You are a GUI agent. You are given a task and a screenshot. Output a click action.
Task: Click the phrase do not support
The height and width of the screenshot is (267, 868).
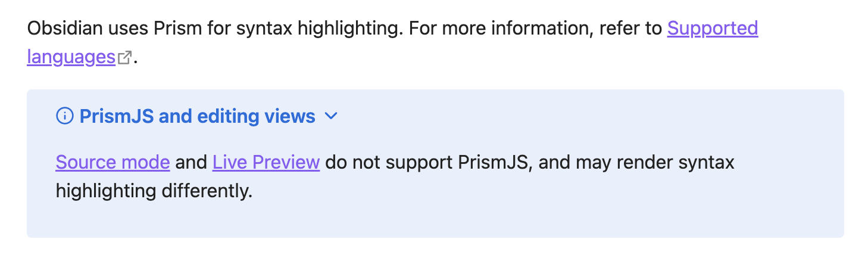[x=389, y=162]
